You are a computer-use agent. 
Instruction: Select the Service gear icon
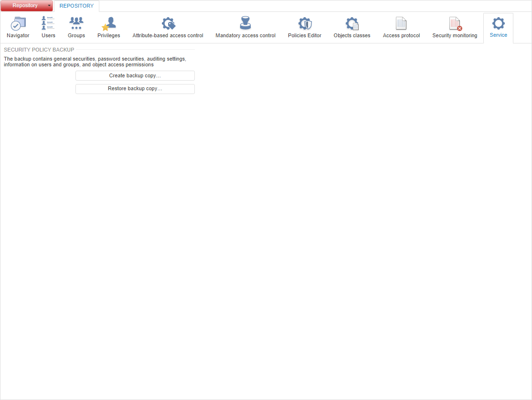499,23
